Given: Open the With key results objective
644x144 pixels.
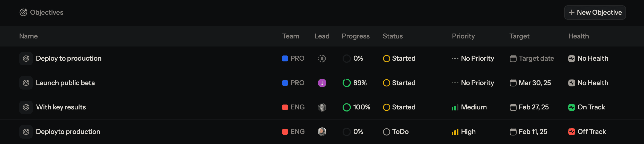Looking at the screenshot, I should pyautogui.click(x=61, y=107).
